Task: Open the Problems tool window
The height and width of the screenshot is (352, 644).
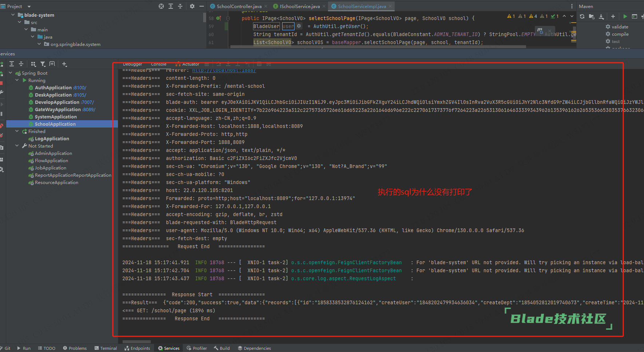Action: pos(75,348)
